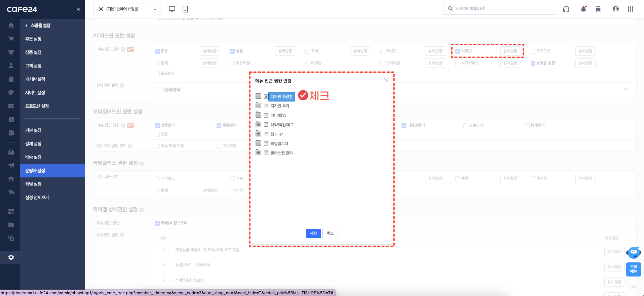Toggle the 쇼핑몰 설정 permission checkbox
This screenshot has height=296, width=644.
coord(533,64)
